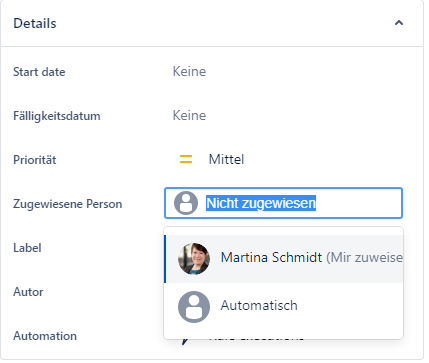Screen dimensions: 429x363
Task: Click the Label field name
Action: click(x=27, y=248)
